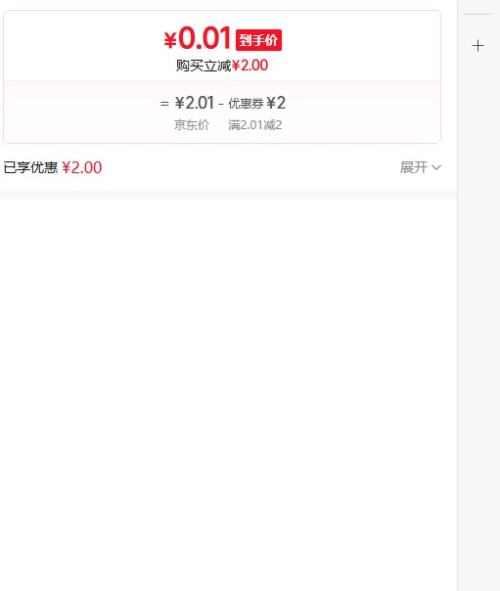Click the 已享优惠 label

pyautogui.click(x=31, y=167)
